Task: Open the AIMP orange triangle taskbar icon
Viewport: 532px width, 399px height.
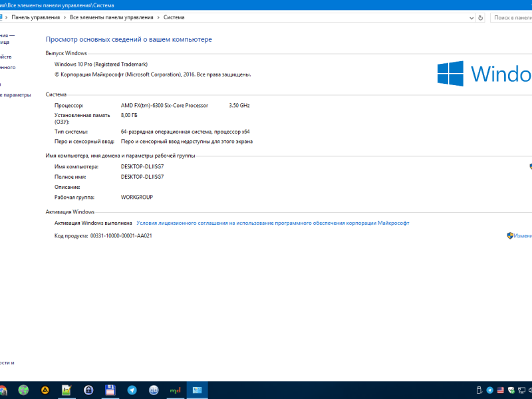Action: click(45, 390)
